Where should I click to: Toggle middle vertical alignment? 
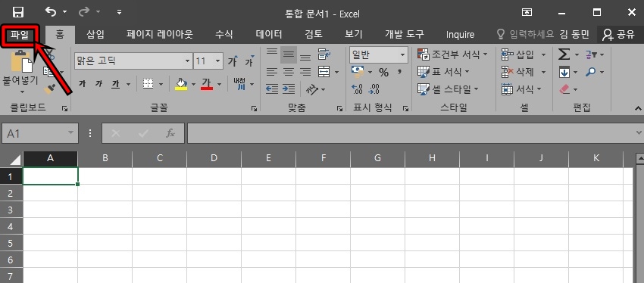289,54
